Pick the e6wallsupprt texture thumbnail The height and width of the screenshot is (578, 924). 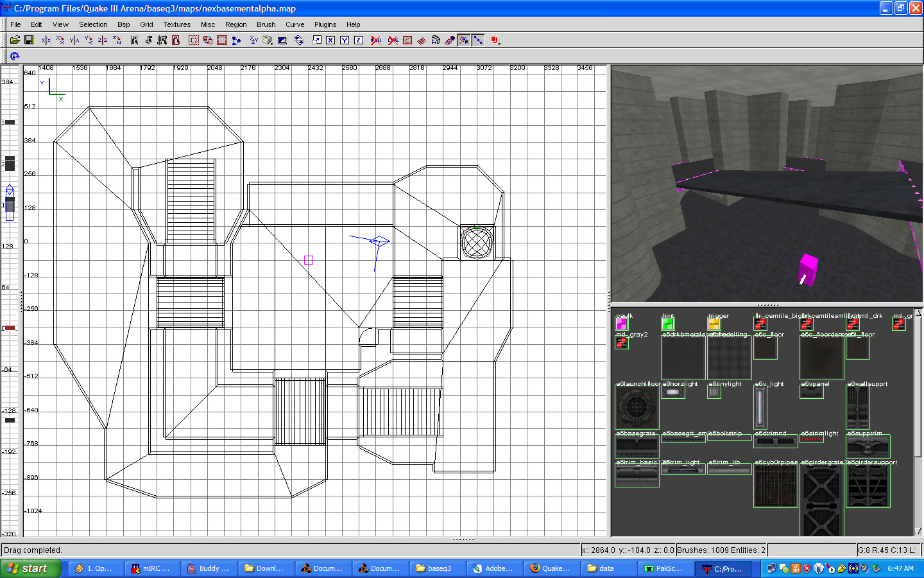click(858, 408)
